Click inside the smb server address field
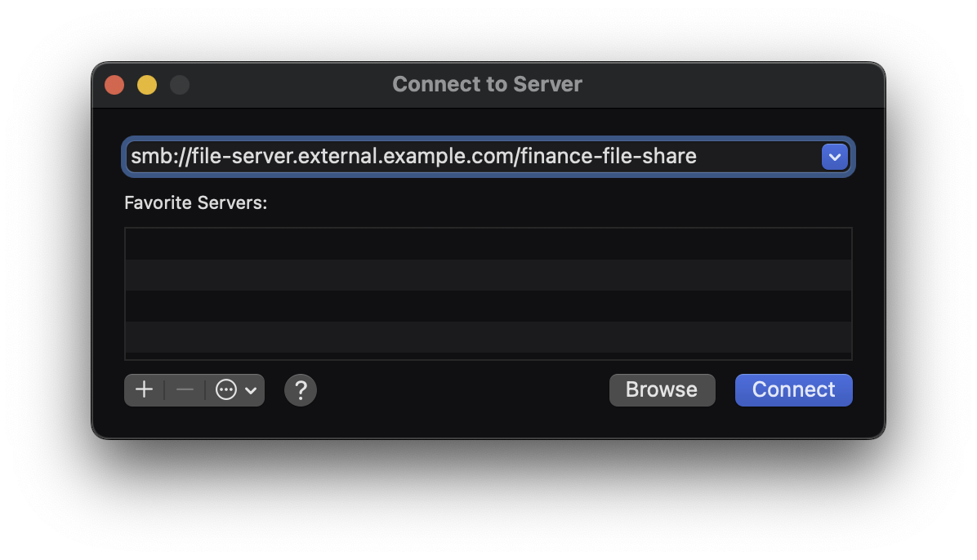The height and width of the screenshot is (560, 977). click(x=408, y=156)
